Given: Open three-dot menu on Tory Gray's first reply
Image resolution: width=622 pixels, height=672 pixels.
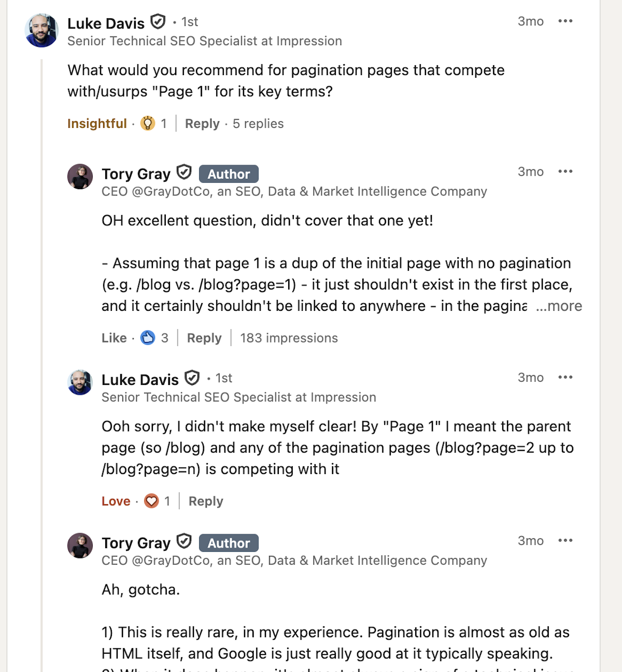Looking at the screenshot, I should tap(565, 171).
